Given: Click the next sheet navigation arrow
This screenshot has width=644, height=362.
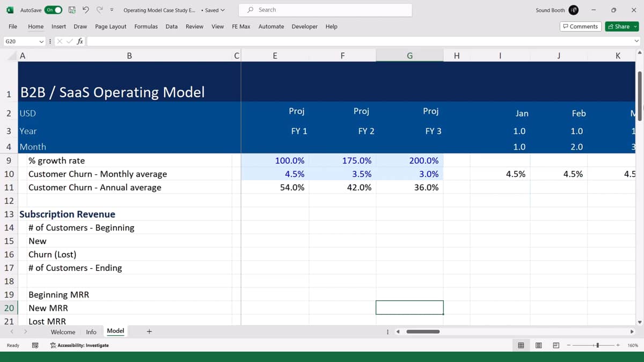Looking at the screenshot, I should point(25,331).
